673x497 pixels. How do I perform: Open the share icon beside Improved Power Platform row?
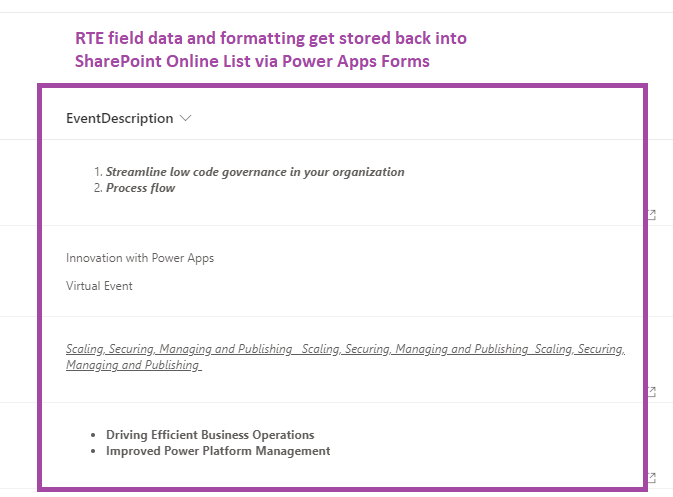pos(652,477)
